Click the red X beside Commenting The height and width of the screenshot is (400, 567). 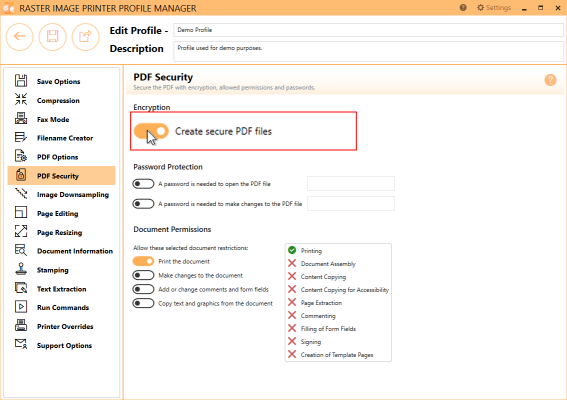(292, 315)
